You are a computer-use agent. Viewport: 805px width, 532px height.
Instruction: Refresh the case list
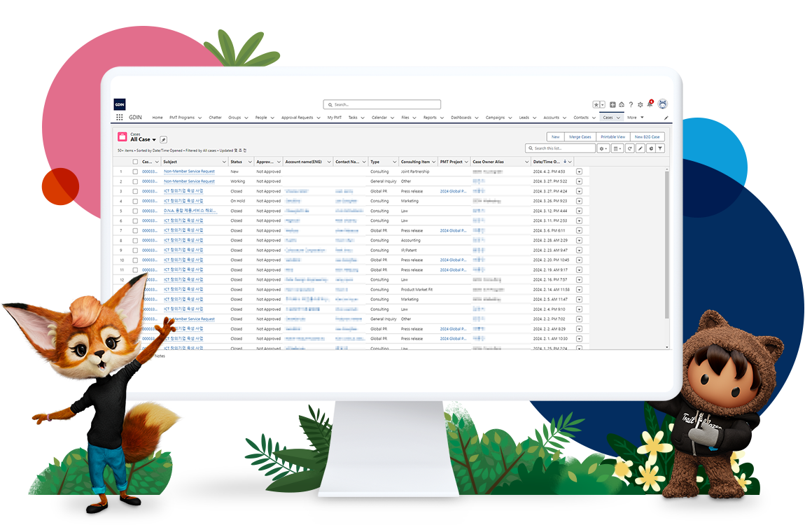(x=629, y=148)
